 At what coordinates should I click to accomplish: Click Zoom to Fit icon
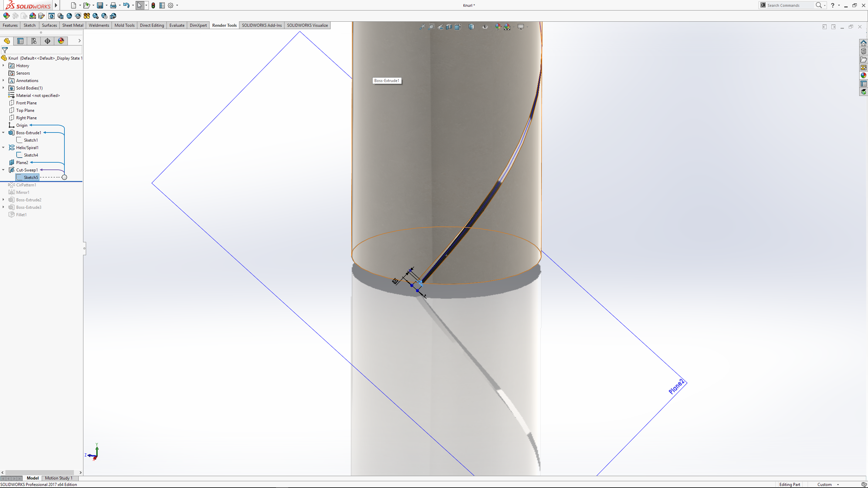tap(422, 27)
